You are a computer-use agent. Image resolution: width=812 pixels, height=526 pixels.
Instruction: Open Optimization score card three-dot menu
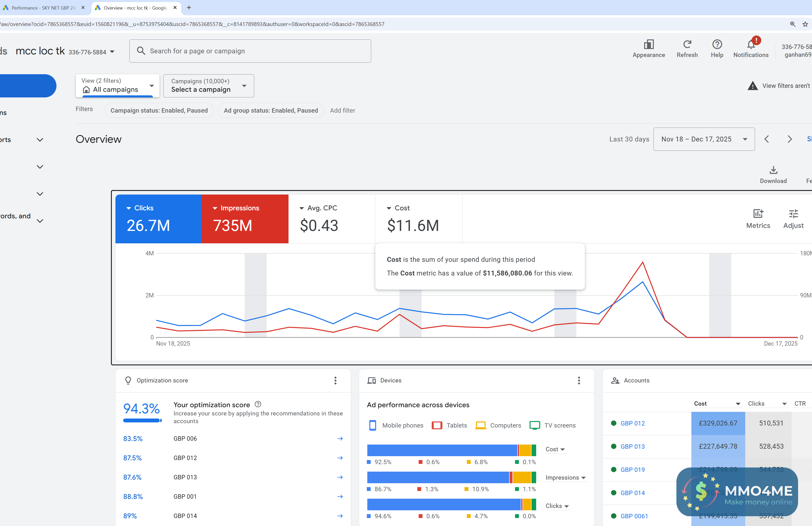335,380
